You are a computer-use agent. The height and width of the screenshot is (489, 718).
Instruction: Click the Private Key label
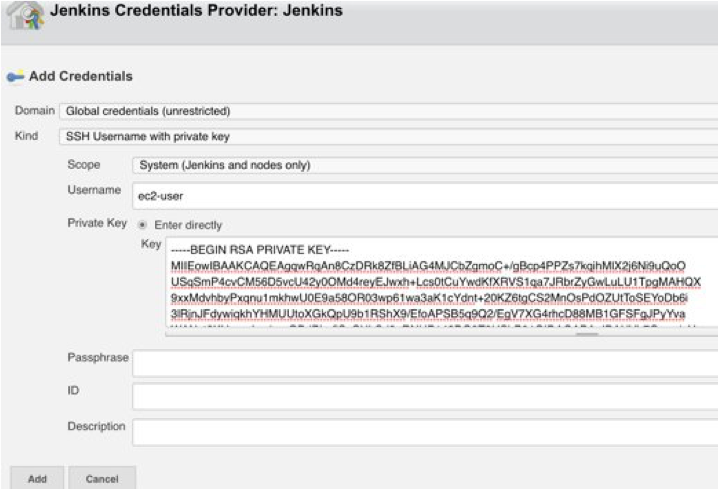tap(97, 223)
